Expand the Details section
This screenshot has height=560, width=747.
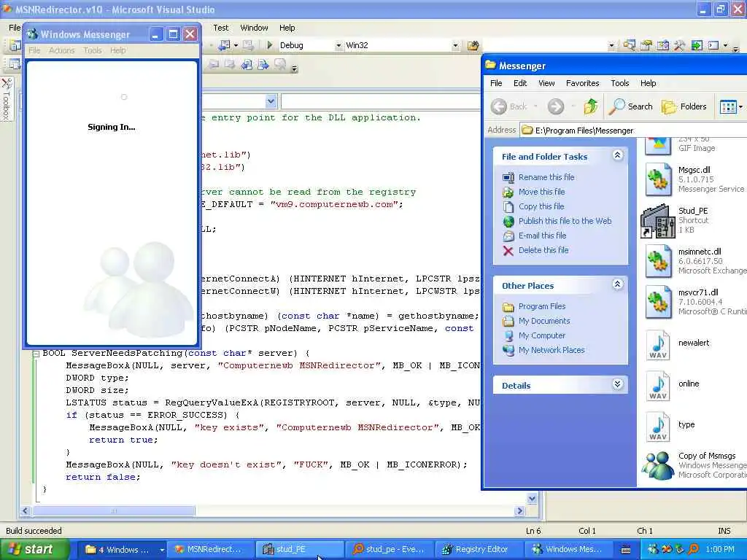tap(617, 384)
